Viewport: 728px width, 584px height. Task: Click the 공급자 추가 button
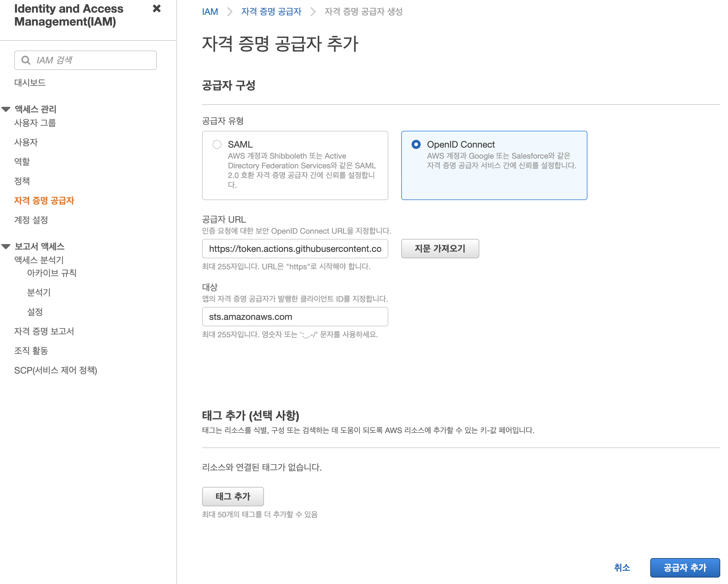tap(684, 567)
